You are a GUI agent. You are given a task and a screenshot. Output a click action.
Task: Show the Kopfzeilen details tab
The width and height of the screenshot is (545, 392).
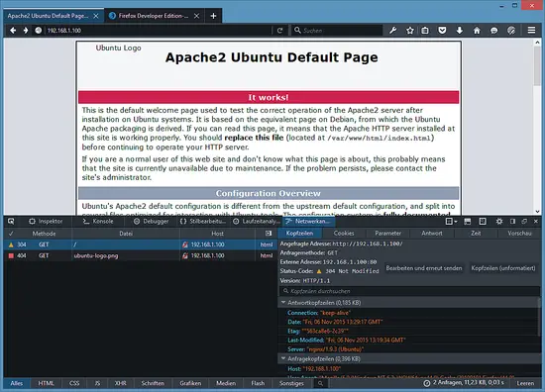299,234
